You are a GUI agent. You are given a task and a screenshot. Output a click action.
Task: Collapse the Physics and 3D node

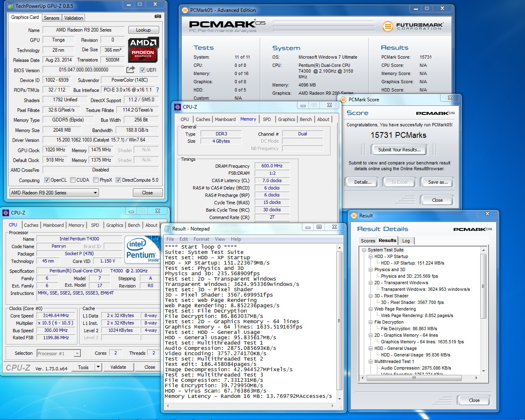point(371,269)
